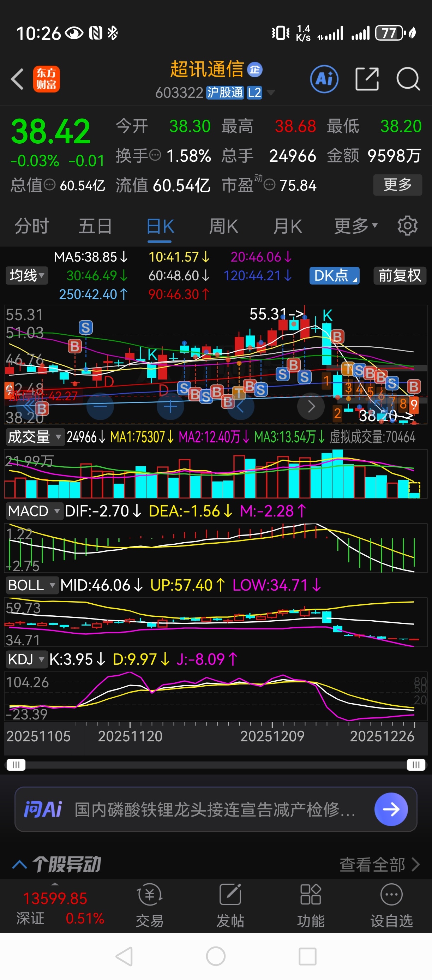The width and height of the screenshot is (432, 980).
Task: Tap the 超讯通信 stock title
Action: pos(206,69)
